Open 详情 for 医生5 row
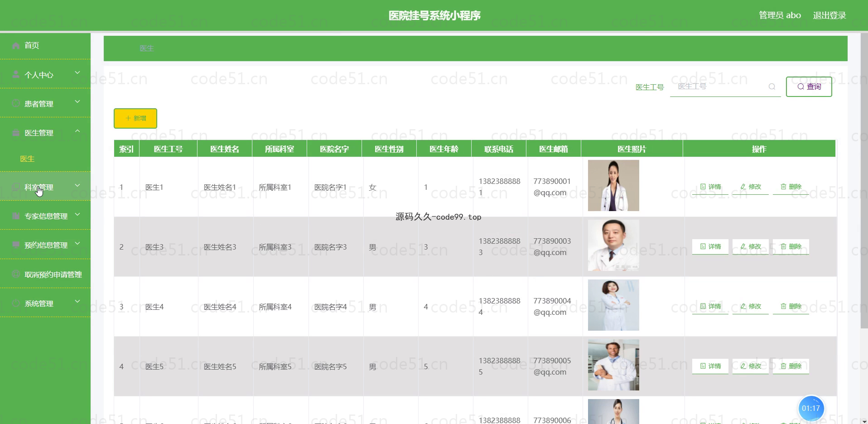This screenshot has width=868, height=424. (710, 366)
